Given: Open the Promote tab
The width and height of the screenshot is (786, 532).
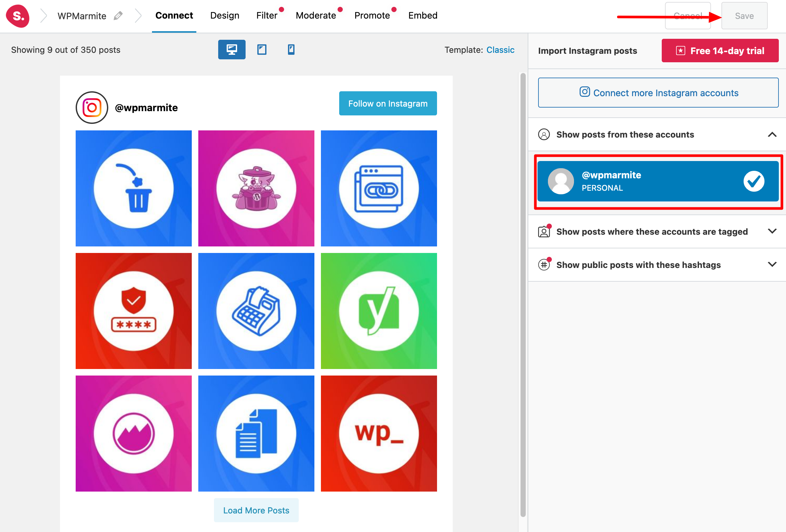Looking at the screenshot, I should (372, 16).
